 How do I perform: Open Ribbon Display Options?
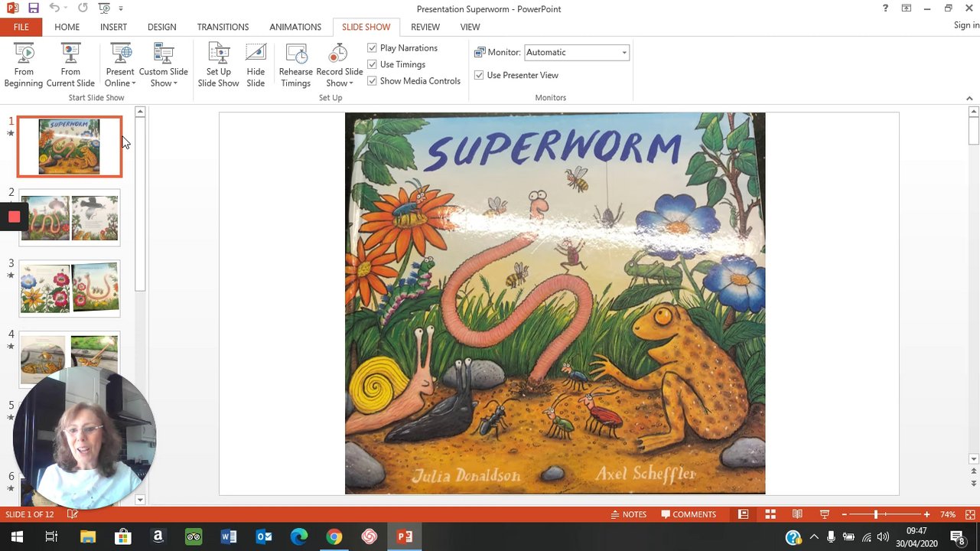point(907,8)
